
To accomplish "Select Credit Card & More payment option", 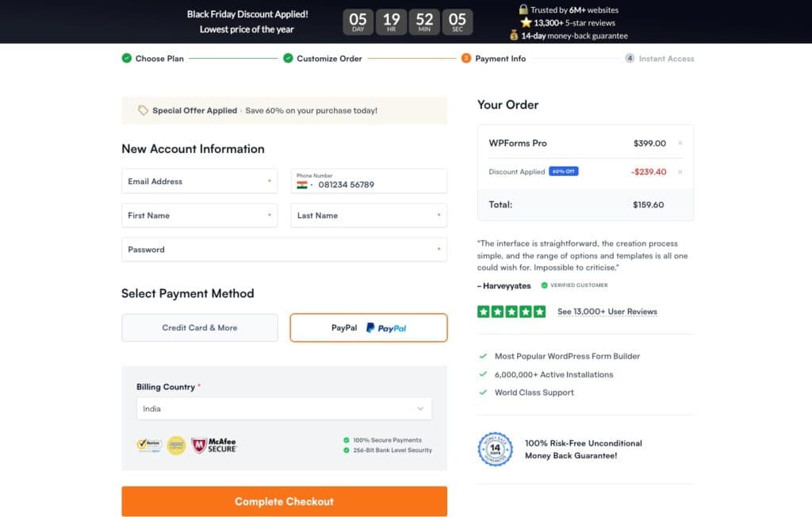I will [199, 327].
